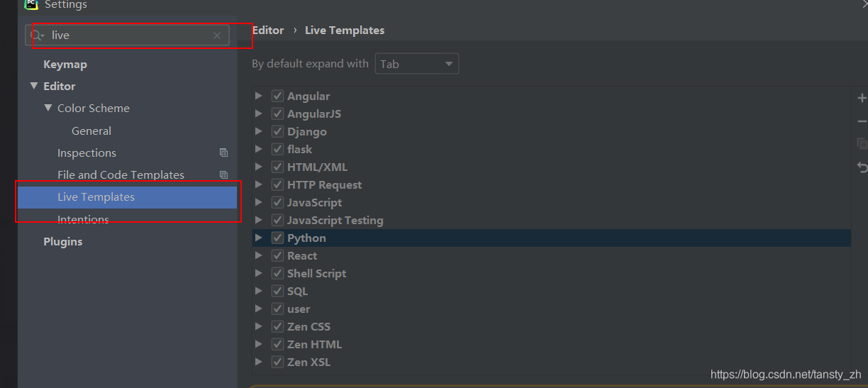Expand the Zen HTML group arrow
The width and height of the screenshot is (868, 388).
click(259, 344)
